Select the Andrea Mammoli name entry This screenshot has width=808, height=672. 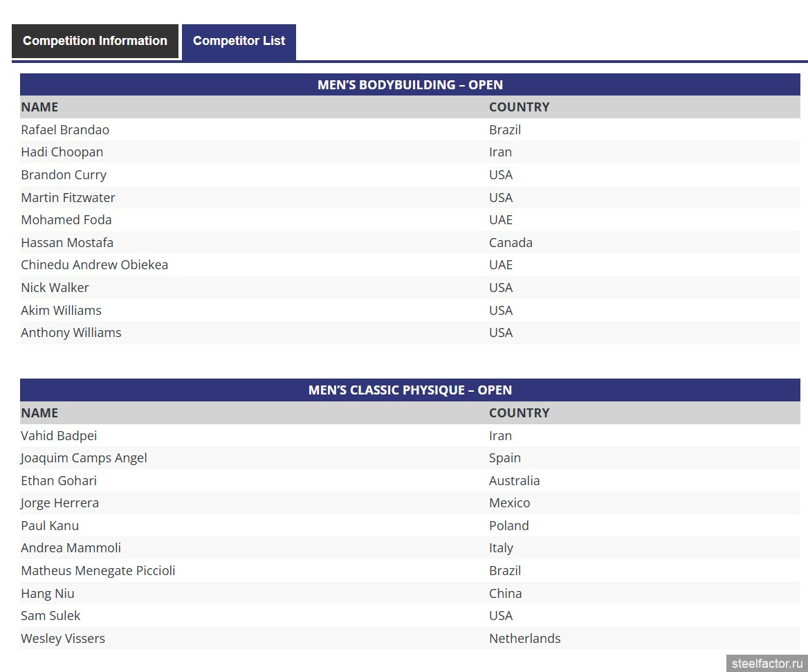[71, 547]
